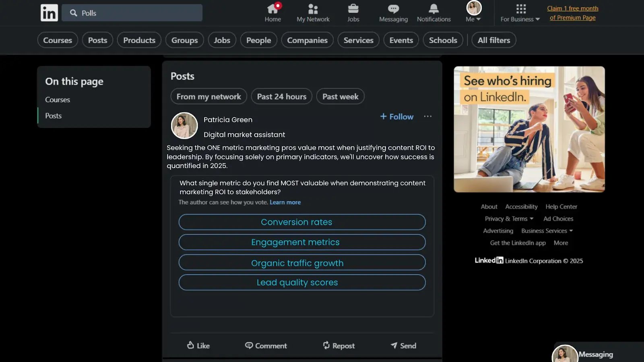Viewport: 644px width, 362px height.
Task: Click the Learn more link in poll
Action: coord(285,202)
